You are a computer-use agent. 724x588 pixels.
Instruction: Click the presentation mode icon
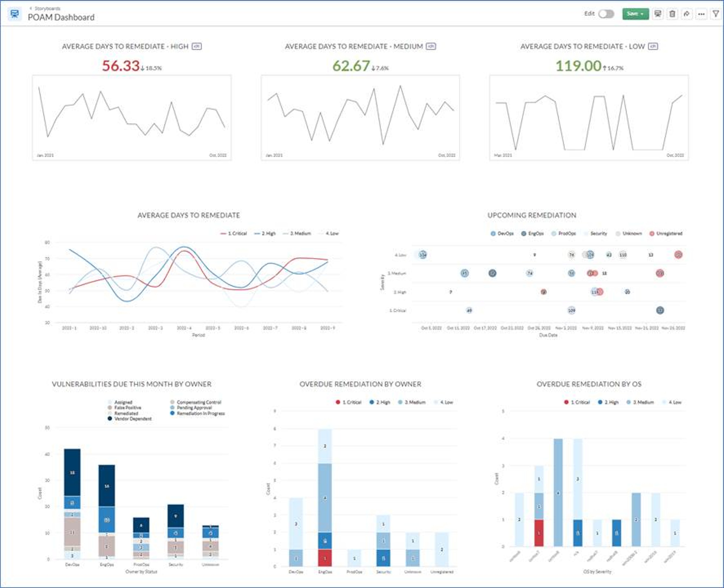(x=658, y=14)
